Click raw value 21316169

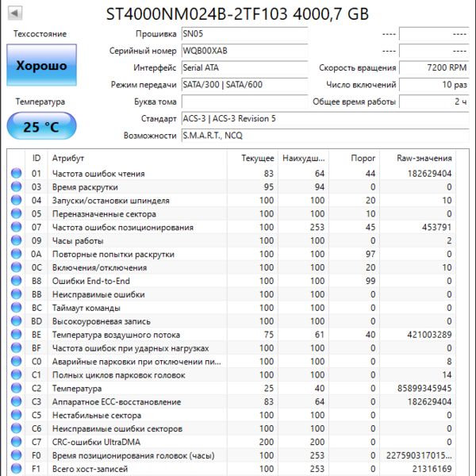432,469
